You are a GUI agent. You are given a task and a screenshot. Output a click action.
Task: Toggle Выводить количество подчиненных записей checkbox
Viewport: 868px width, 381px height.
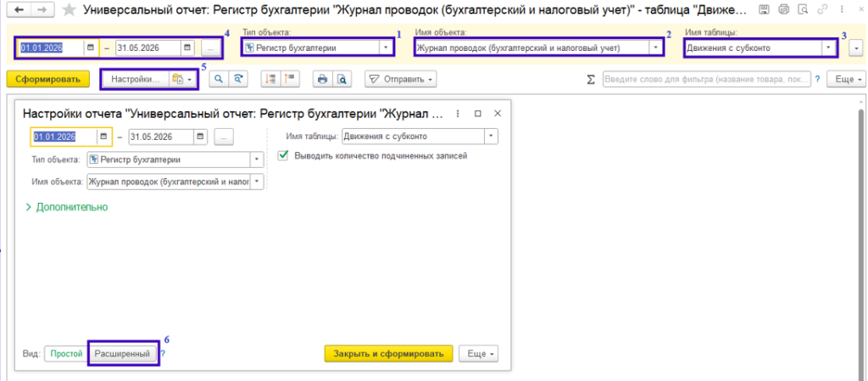(284, 156)
